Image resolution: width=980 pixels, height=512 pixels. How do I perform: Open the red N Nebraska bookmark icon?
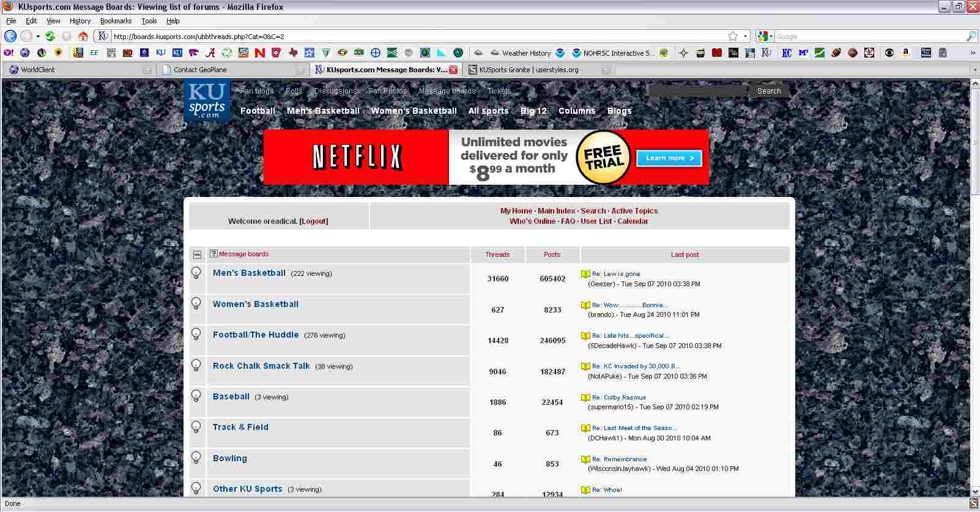tap(259, 53)
